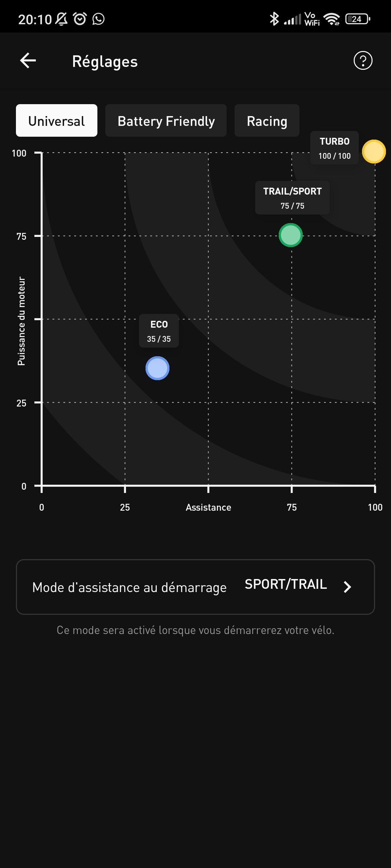The width and height of the screenshot is (391, 868).
Task: Expand the startup assistance mode chevron
Action: 347,587
